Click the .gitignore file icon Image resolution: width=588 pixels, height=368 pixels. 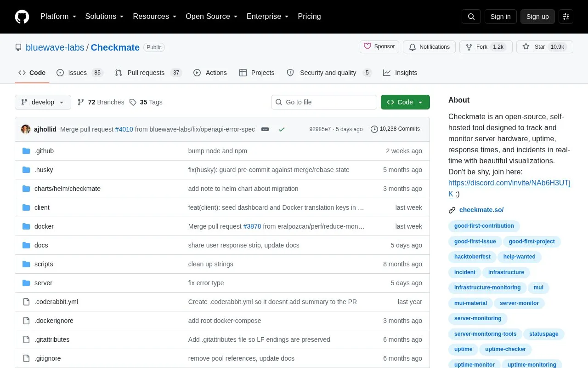pyautogui.click(x=26, y=358)
